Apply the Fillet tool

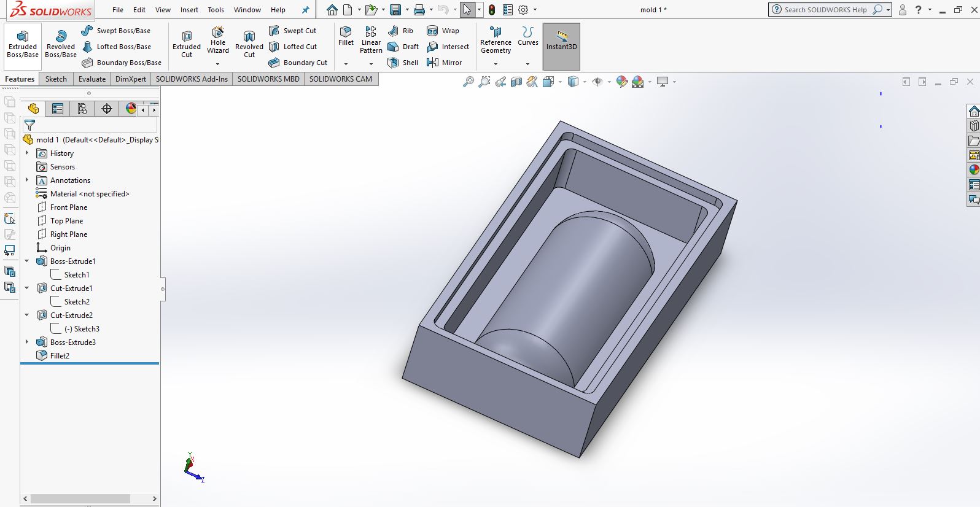[346, 36]
